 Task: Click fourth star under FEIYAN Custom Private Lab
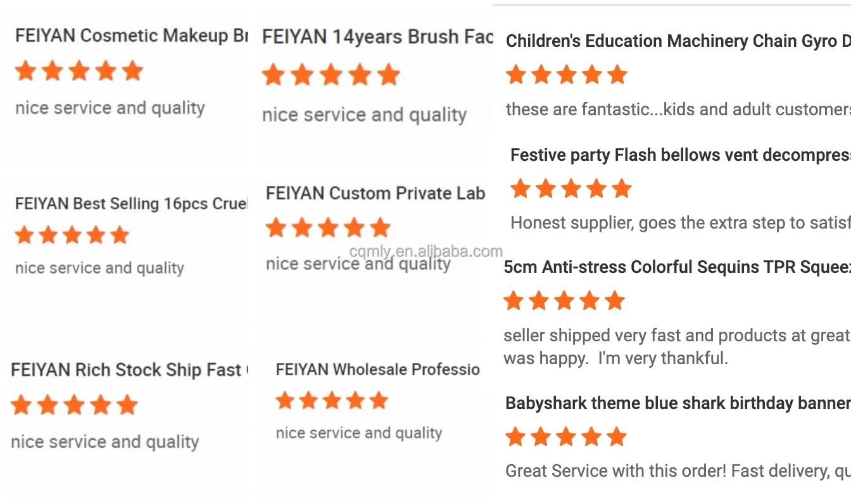pos(354,227)
